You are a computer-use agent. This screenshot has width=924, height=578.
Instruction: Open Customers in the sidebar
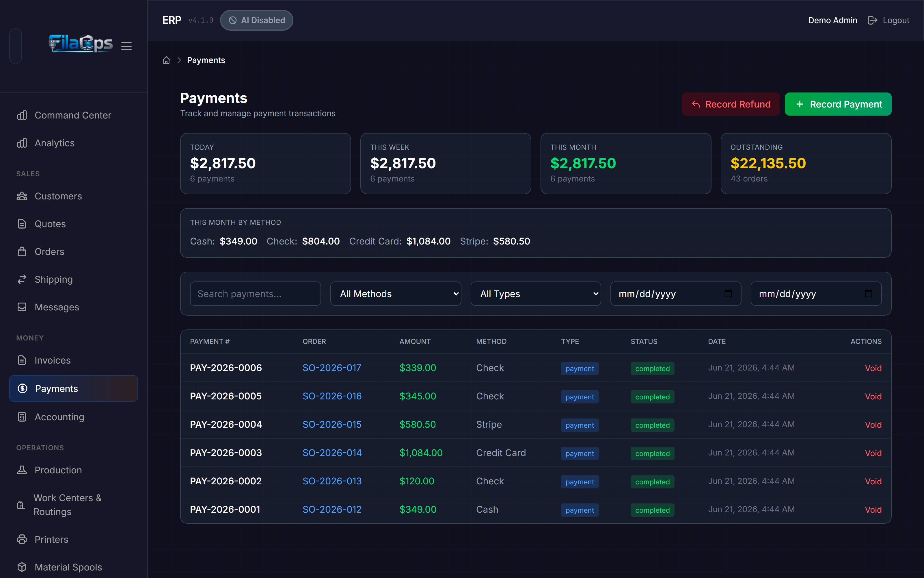click(73, 196)
